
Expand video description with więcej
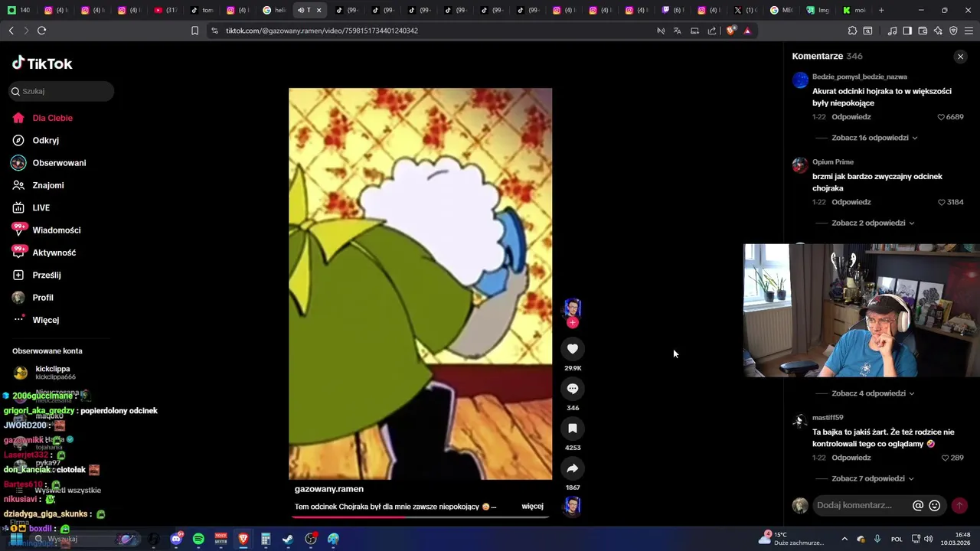[532, 506]
